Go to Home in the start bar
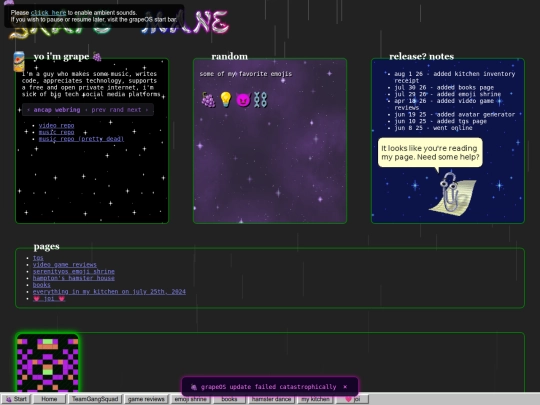This screenshot has width=540, height=405. 49,399
